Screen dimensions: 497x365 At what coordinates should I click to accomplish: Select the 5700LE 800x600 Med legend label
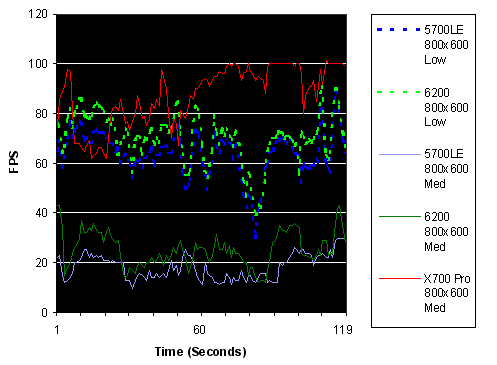[446, 169]
